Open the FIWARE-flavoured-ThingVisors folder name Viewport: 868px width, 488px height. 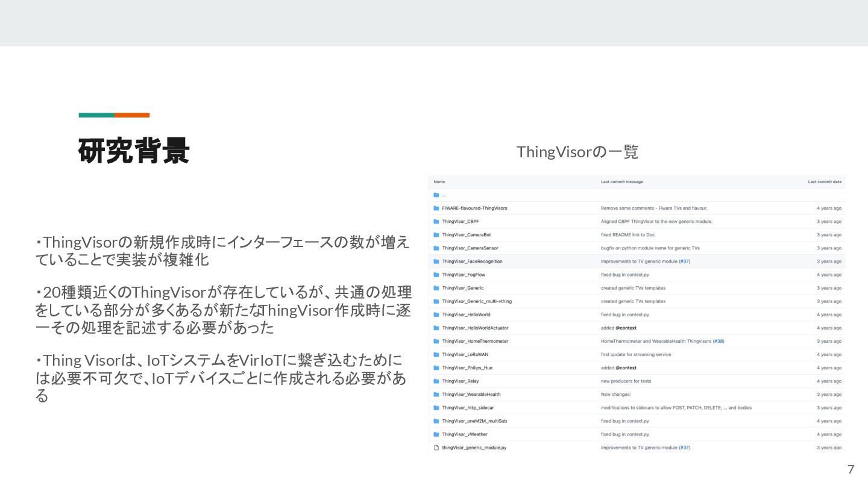[474, 208]
